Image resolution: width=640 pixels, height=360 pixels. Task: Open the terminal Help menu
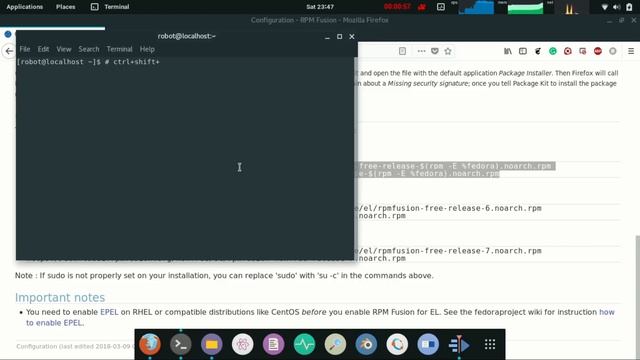pos(147,49)
